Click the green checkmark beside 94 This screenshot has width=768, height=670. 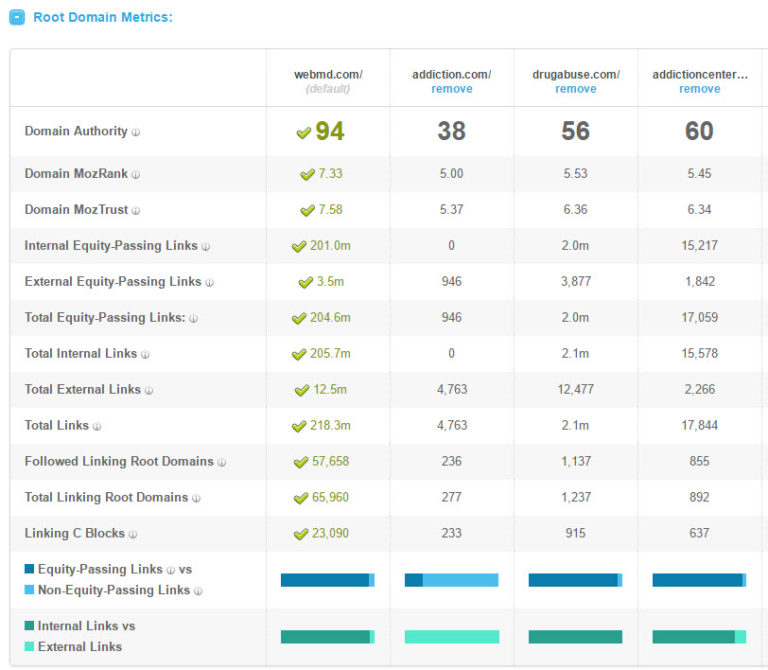pyautogui.click(x=304, y=133)
